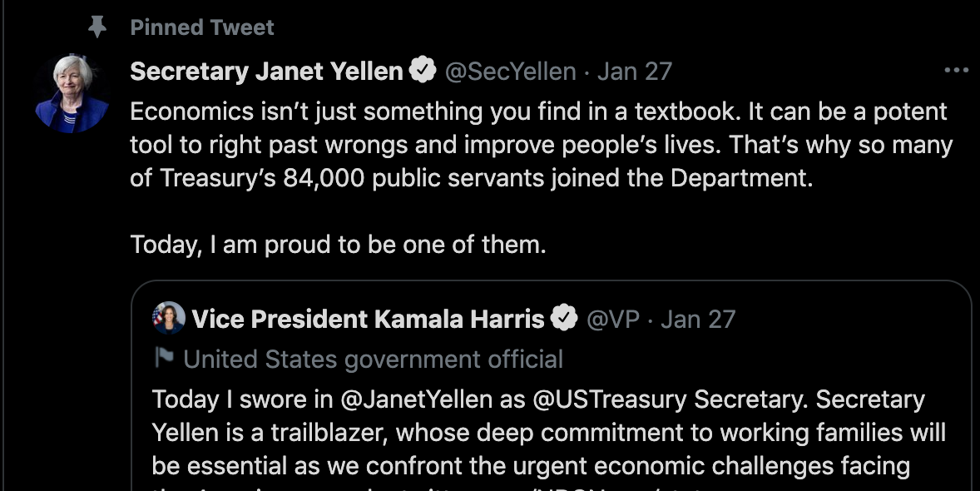980x491 pixels.
Task: Click the Jan 27 date on quoted tweet
Action: tap(698, 319)
